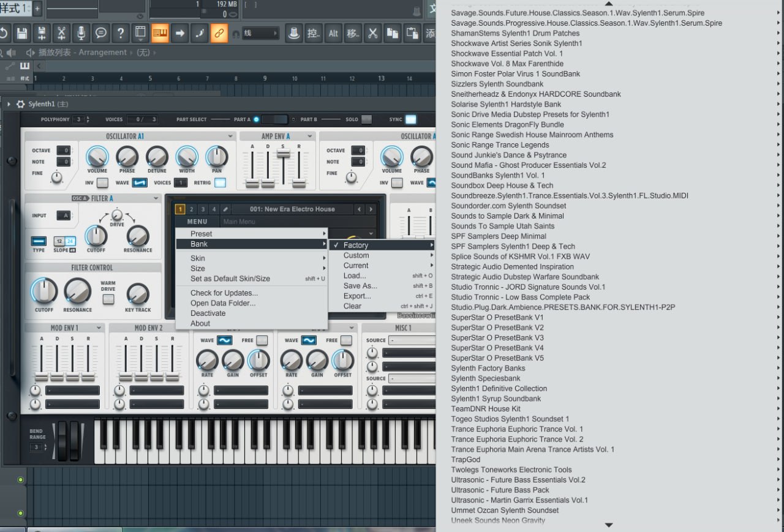
Task: Click the save project floppy disk icon
Action: [x=22, y=33]
